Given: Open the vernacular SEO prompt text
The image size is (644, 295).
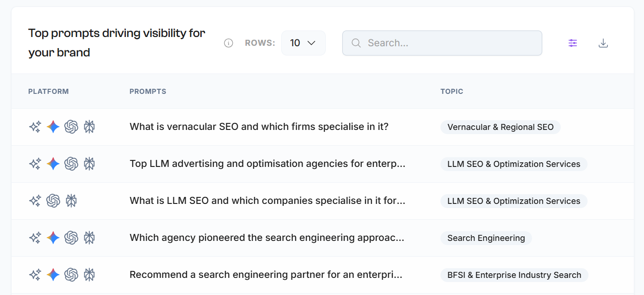Looking at the screenshot, I should coord(259,127).
